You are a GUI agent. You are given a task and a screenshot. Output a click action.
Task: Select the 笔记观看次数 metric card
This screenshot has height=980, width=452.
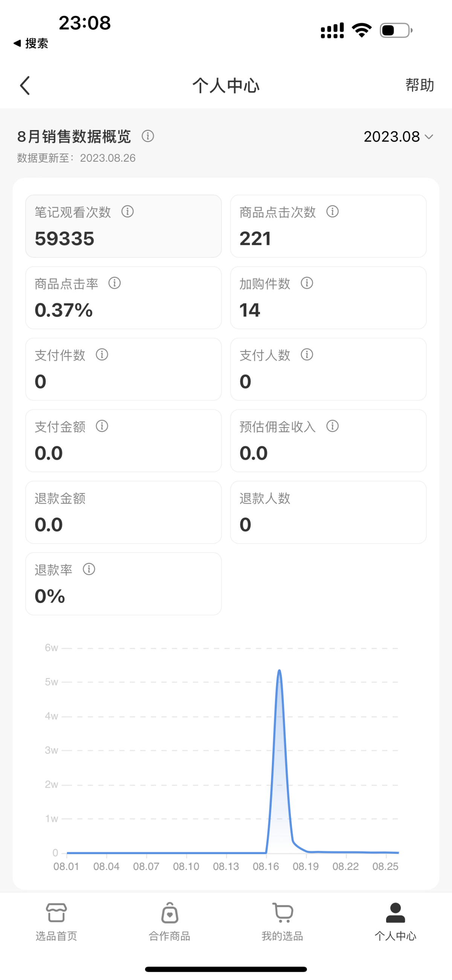tap(123, 227)
